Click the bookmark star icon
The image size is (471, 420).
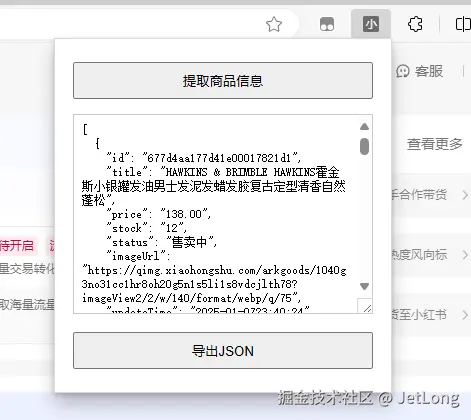coord(274,24)
